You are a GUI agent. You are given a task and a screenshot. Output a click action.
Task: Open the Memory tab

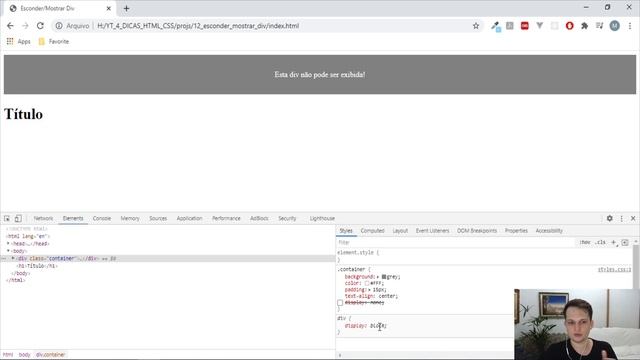(x=130, y=218)
